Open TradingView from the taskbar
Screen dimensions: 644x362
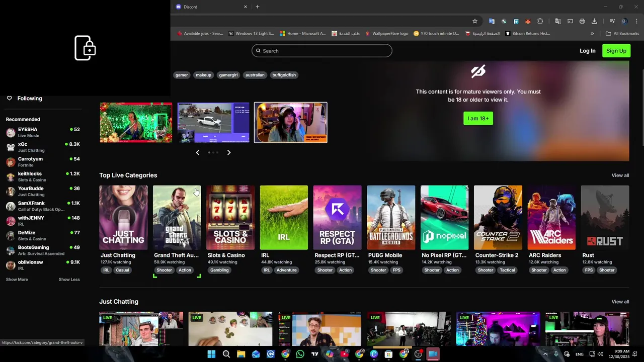pos(315,354)
